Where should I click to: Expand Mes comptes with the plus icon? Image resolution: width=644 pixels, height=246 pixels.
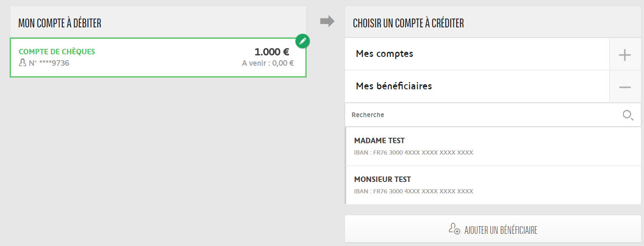pos(625,55)
